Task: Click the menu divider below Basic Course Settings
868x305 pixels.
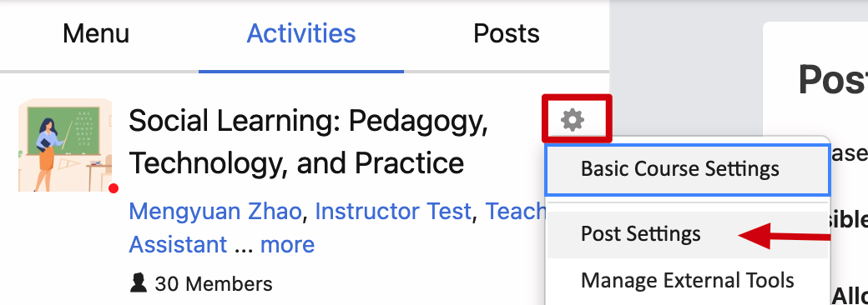Action: (687, 203)
